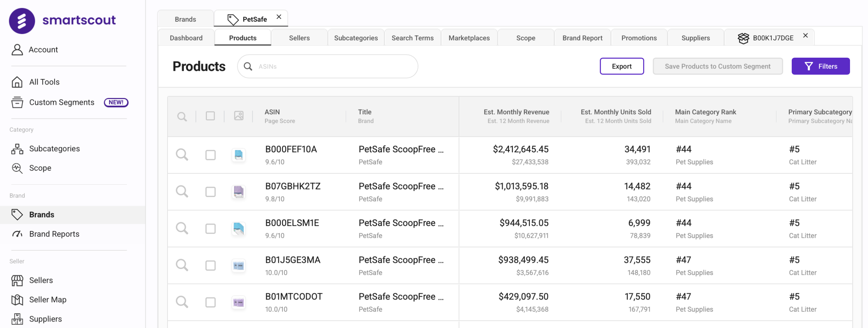This screenshot has height=328, width=868.
Task: Open the Suppliers tab
Action: (x=696, y=38)
